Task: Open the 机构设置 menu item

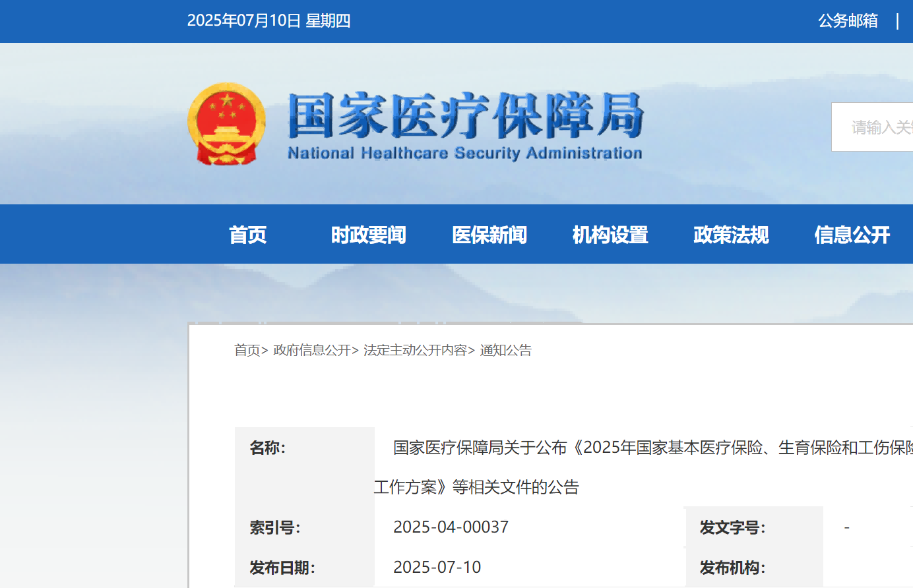Action: 610,235
